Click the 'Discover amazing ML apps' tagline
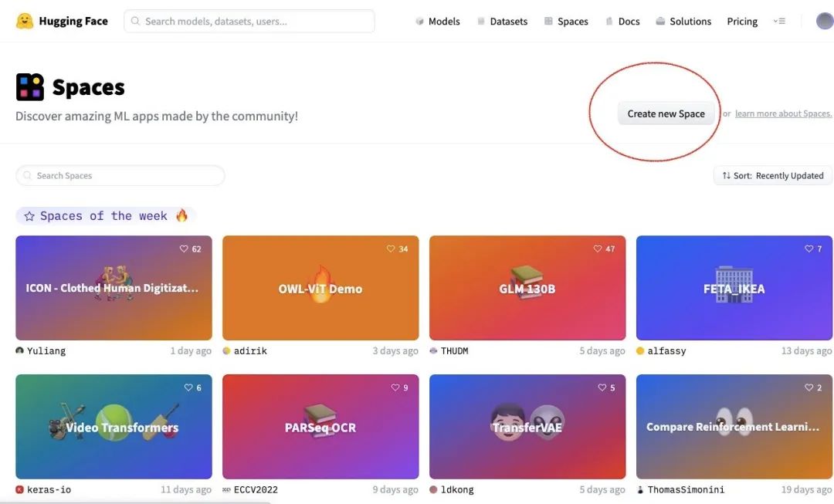 (x=157, y=116)
